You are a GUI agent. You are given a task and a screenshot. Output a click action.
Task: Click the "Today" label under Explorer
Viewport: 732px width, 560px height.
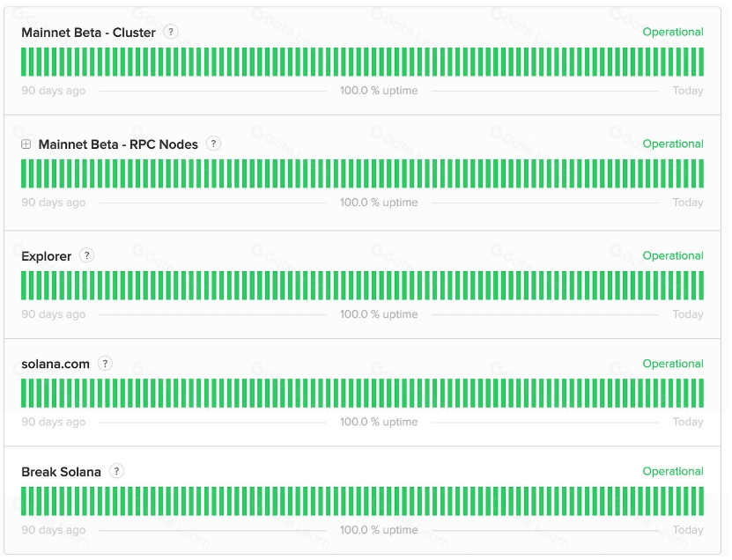tap(688, 314)
